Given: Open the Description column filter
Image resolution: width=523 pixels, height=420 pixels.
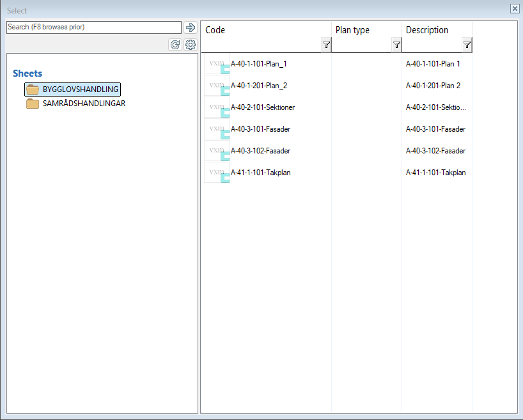Looking at the screenshot, I should [x=467, y=45].
